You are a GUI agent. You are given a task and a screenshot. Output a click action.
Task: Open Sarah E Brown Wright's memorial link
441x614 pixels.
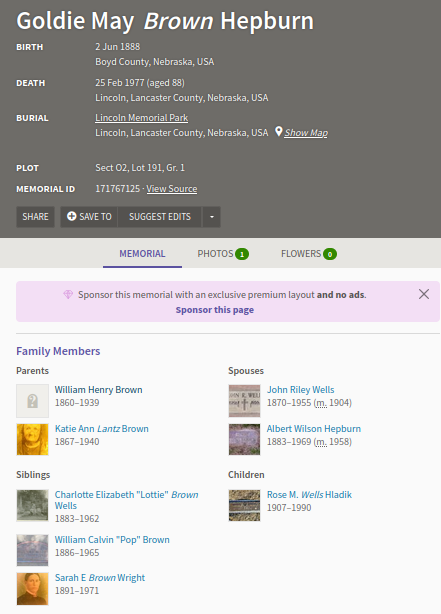click(100, 578)
